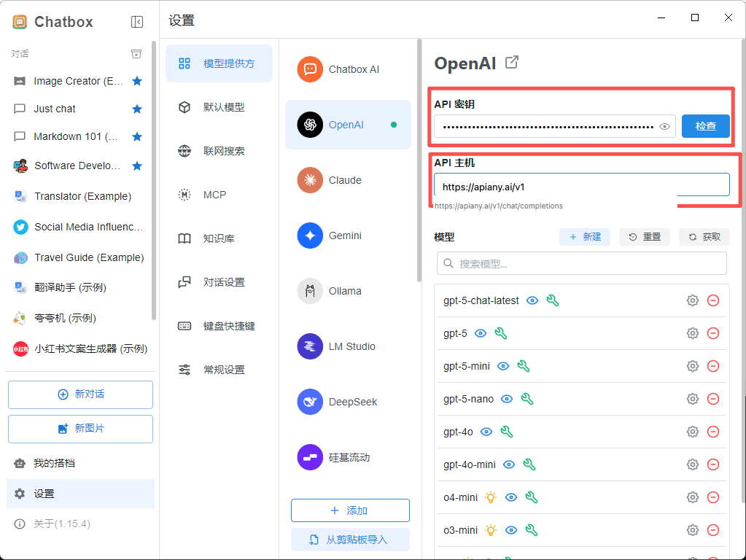Remove the gpt-4o-mini model
This screenshot has height=560, width=746.
(713, 464)
